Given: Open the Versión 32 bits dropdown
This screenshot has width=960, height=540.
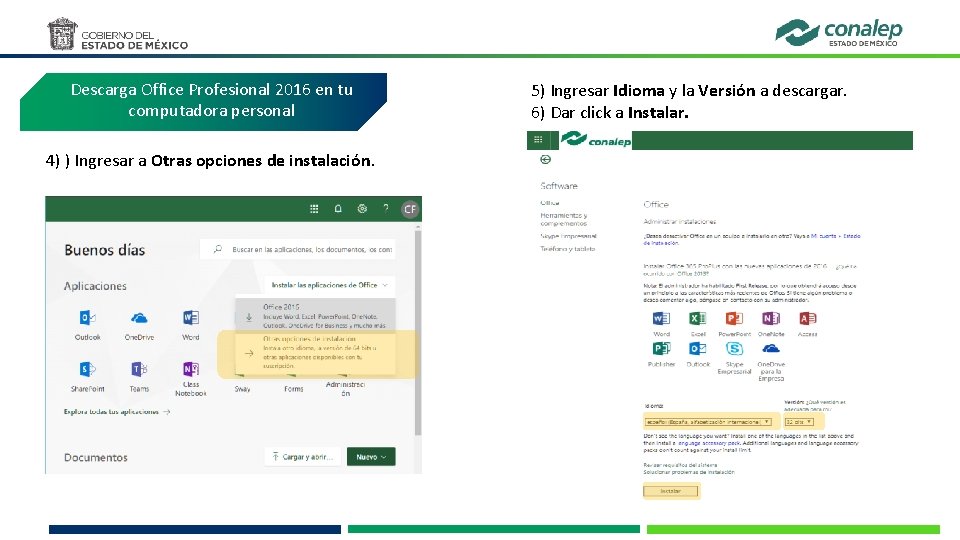Looking at the screenshot, I should pos(799,422).
